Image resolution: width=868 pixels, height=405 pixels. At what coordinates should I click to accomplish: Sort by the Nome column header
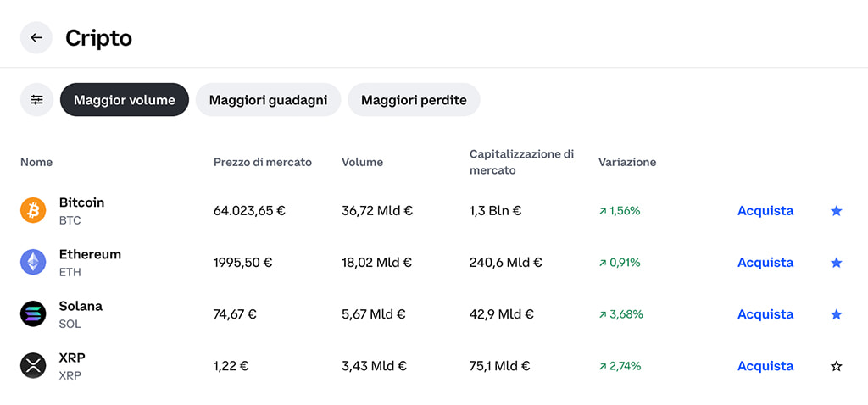coord(36,162)
